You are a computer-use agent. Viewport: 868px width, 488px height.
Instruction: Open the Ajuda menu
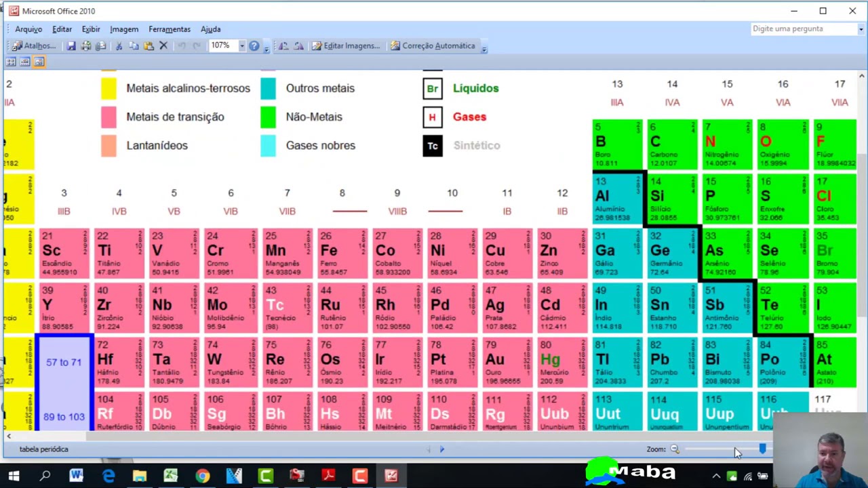(x=210, y=29)
